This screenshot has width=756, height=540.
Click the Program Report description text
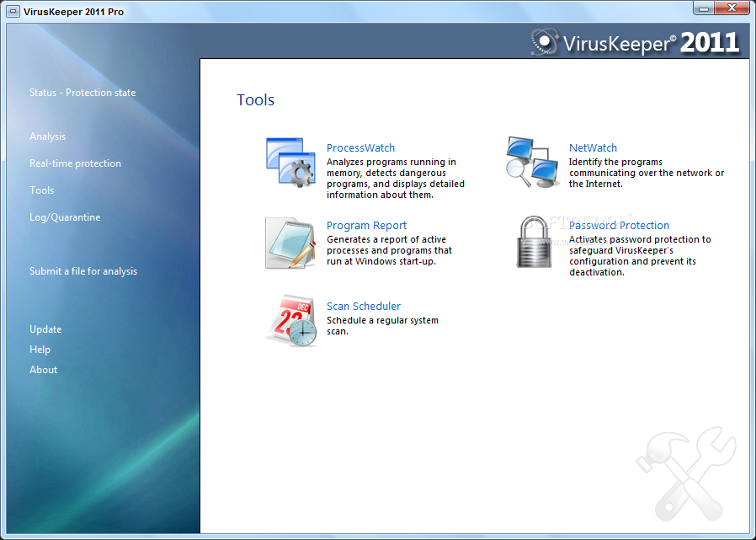pyautogui.click(x=389, y=250)
